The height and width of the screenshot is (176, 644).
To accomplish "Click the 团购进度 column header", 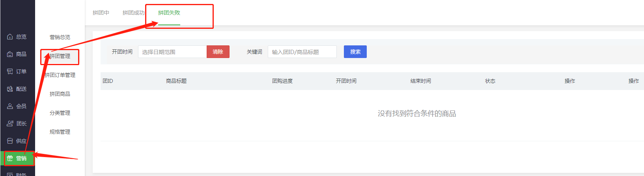I will tap(282, 81).
